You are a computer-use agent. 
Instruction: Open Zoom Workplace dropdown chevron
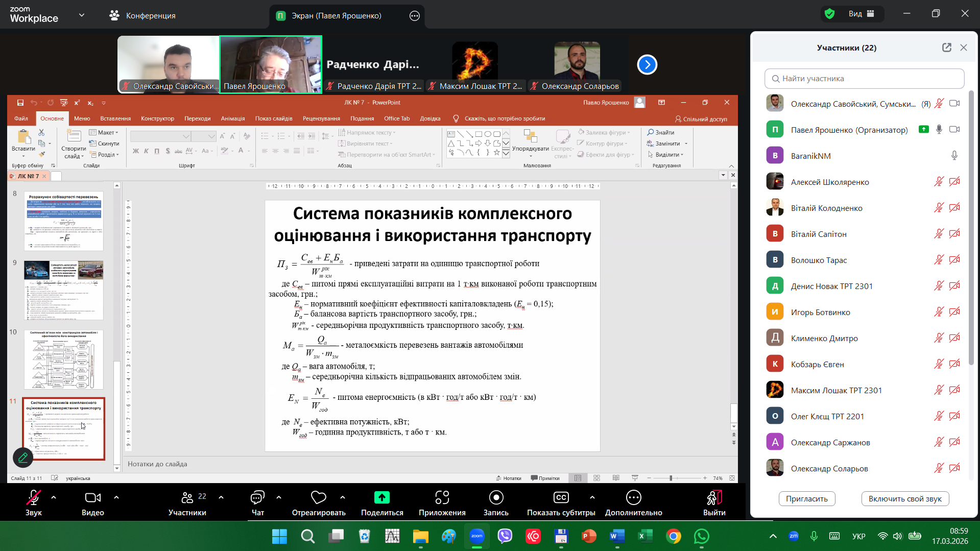82,15
